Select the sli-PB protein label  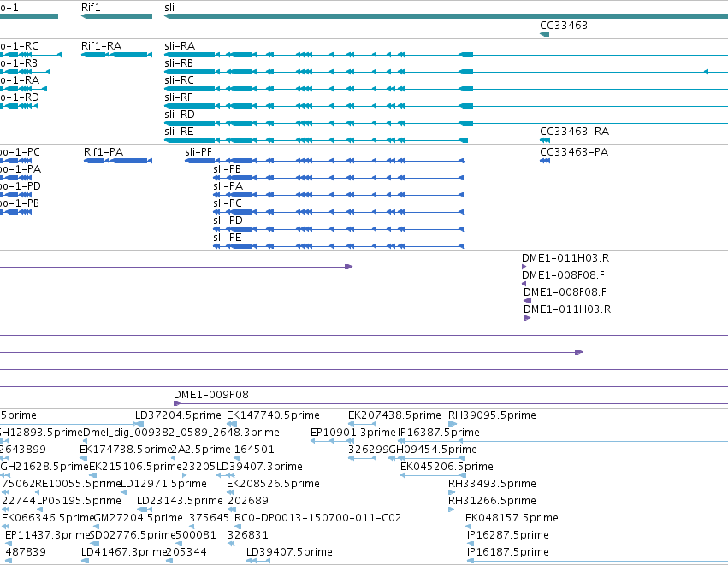pyautogui.click(x=227, y=169)
